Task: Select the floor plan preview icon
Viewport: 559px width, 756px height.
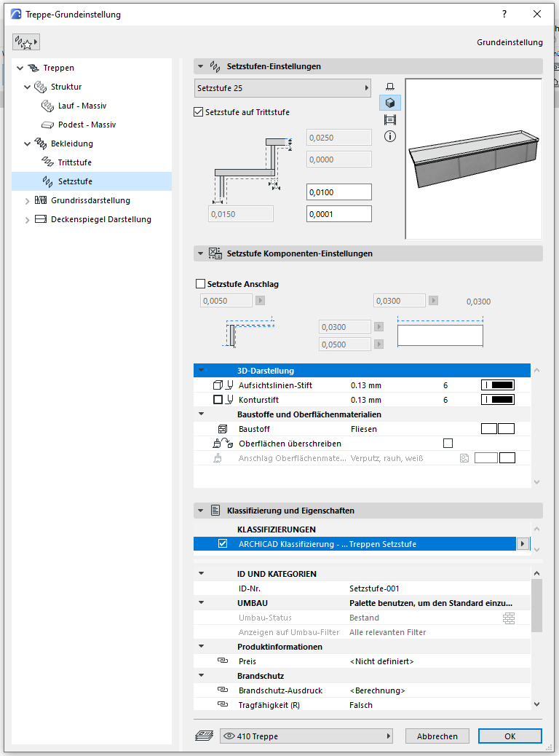Action: coord(389,87)
